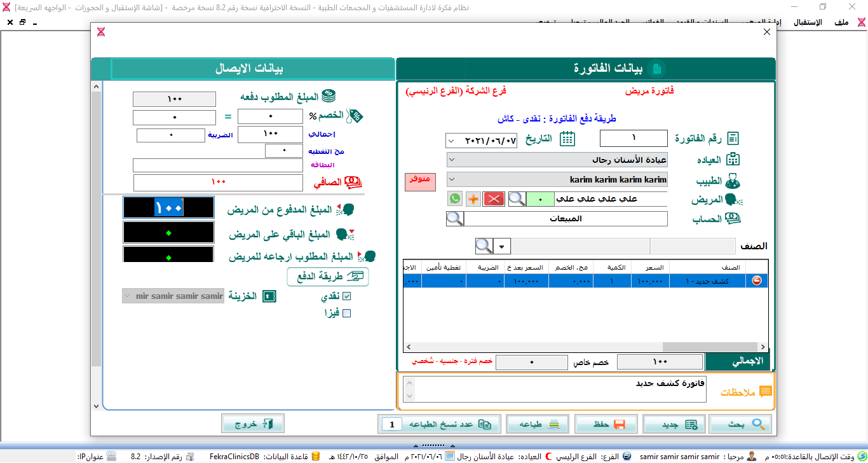
Task: Click the حفظ save button
Action: click(606, 424)
